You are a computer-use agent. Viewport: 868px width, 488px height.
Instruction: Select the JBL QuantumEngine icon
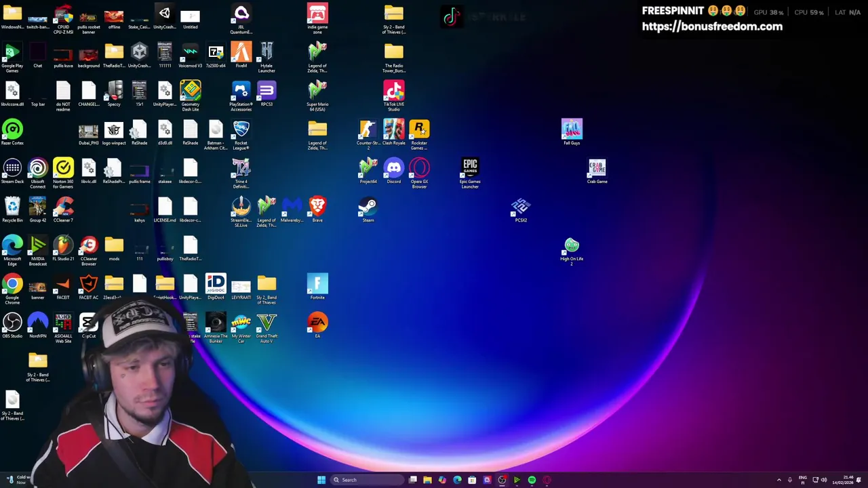click(241, 19)
